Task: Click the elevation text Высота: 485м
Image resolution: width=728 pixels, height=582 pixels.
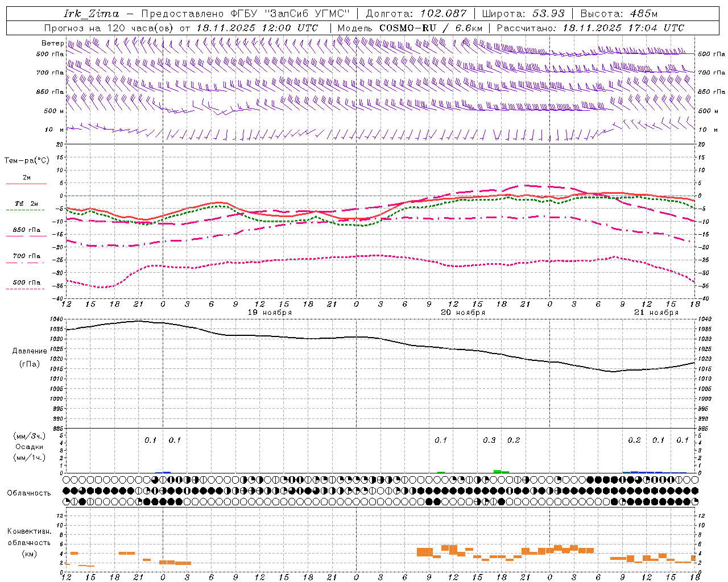Action: 619,14
